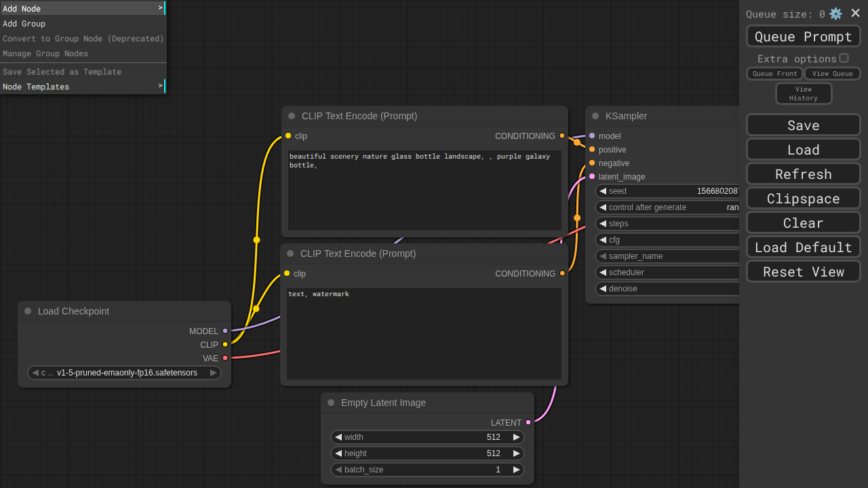The height and width of the screenshot is (488, 868).
Task: Open the Node Templates submenu
Action: tap(83, 87)
